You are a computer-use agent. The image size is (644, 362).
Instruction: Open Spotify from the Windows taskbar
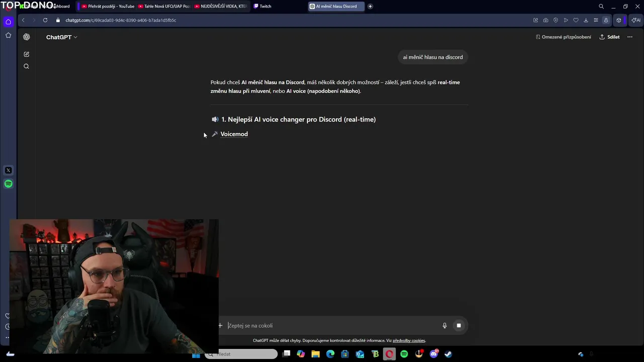pyautogui.click(x=404, y=354)
